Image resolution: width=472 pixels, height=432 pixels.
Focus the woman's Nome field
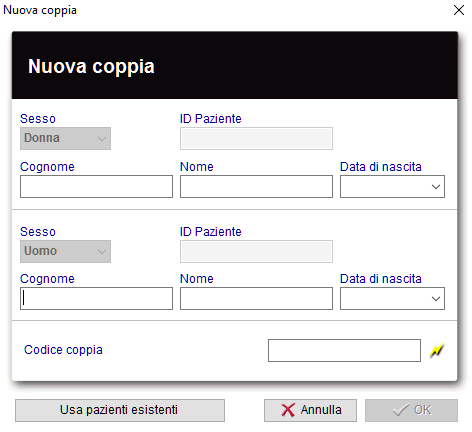tap(256, 187)
